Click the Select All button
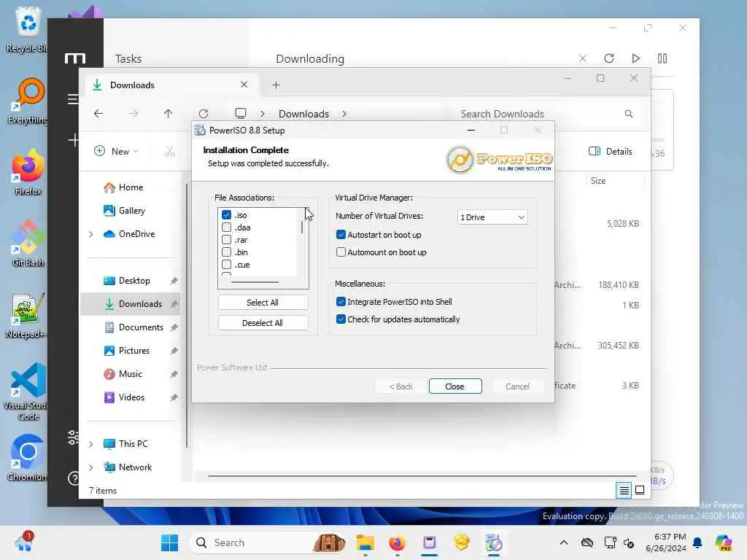Viewport: 747px width, 560px height. (x=263, y=303)
